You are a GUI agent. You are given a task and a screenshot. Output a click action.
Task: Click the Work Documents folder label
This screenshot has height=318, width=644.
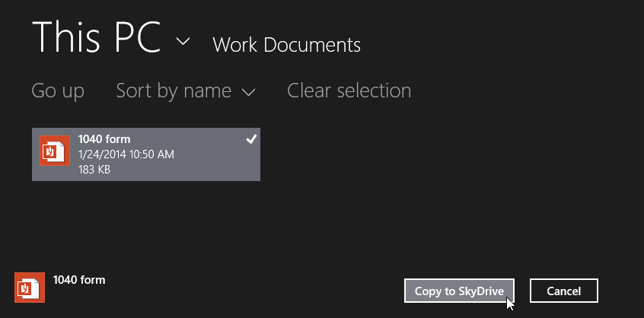(x=286, y=45)
